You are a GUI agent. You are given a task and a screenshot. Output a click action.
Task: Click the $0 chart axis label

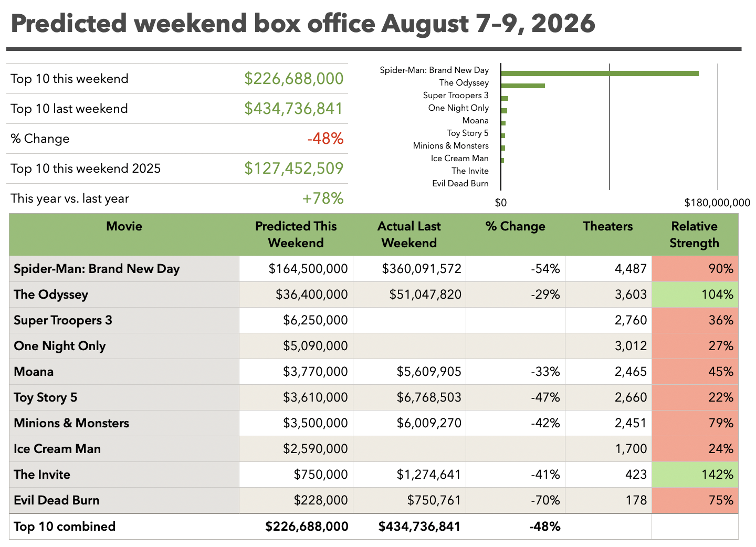[501, 203]
